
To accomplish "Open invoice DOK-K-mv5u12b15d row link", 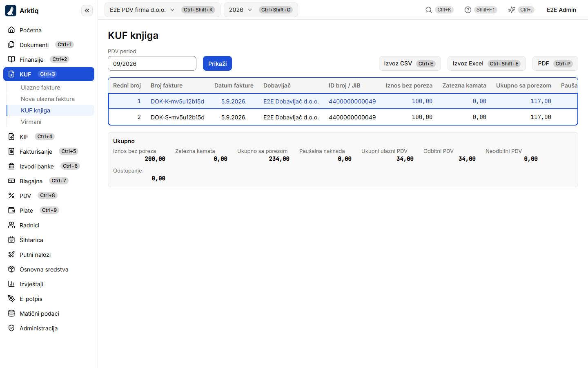I will pos(177,101).
